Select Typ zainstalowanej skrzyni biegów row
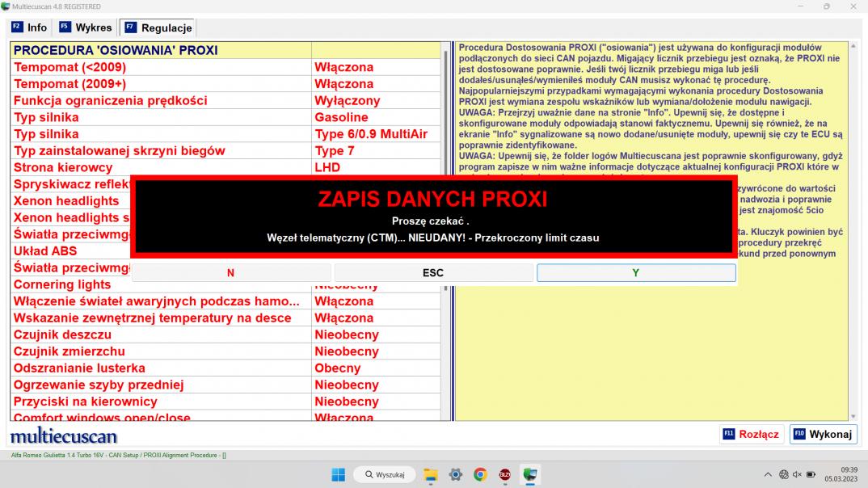 (x=225, y=150)
